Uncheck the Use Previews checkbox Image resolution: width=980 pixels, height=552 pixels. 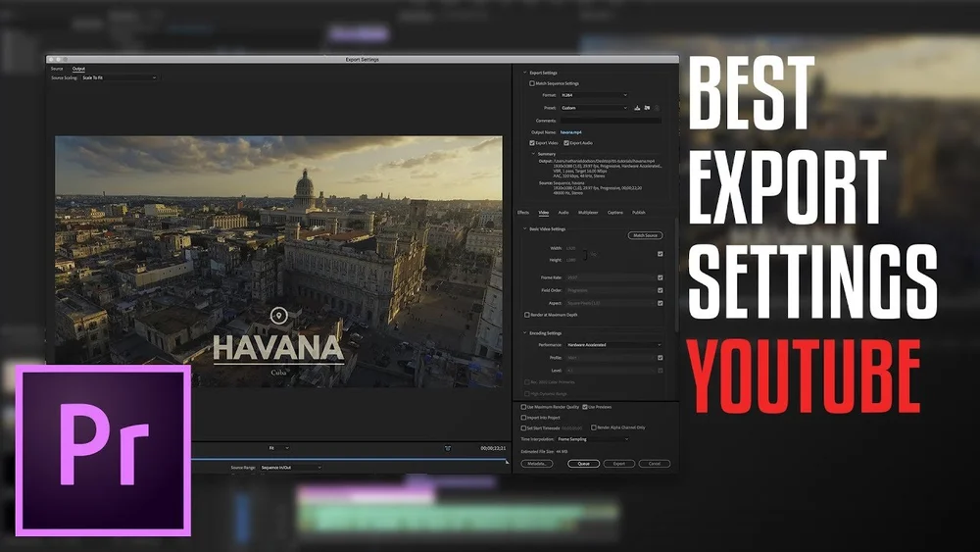[x=585, y=407]
